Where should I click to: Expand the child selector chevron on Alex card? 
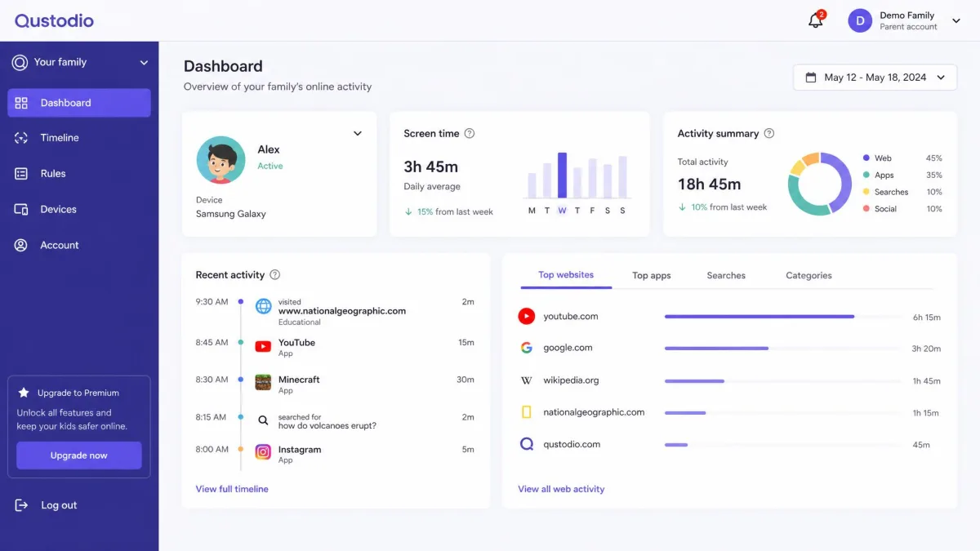357,134
